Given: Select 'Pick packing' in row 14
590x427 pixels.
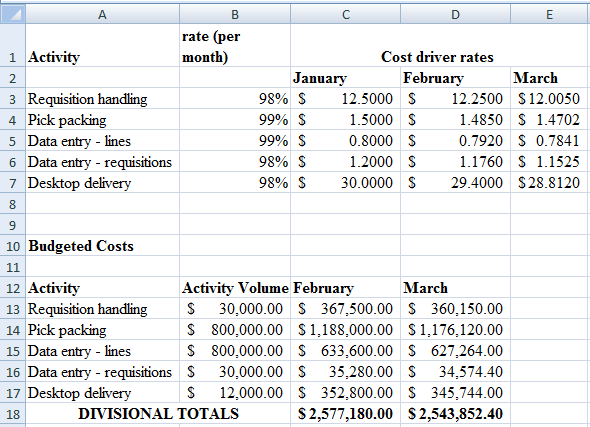Looking at the screenshot, I should tap(102, 330).
